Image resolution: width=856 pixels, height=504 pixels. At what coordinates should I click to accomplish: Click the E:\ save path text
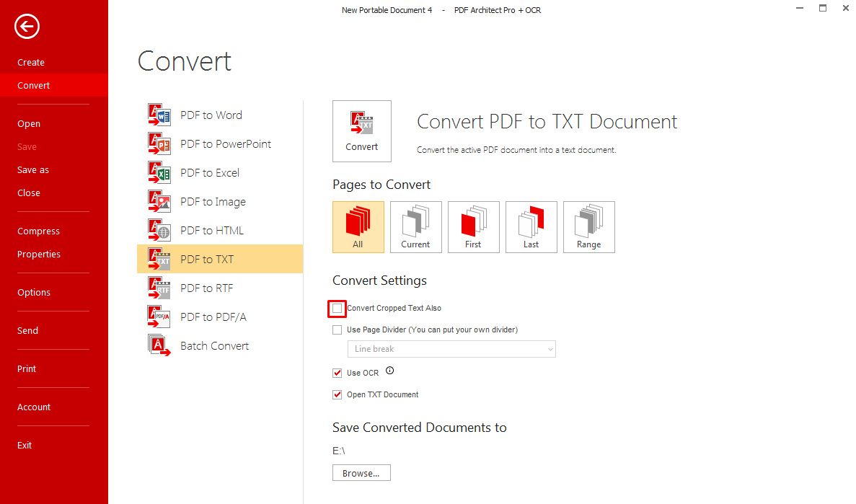click(339, 451)
